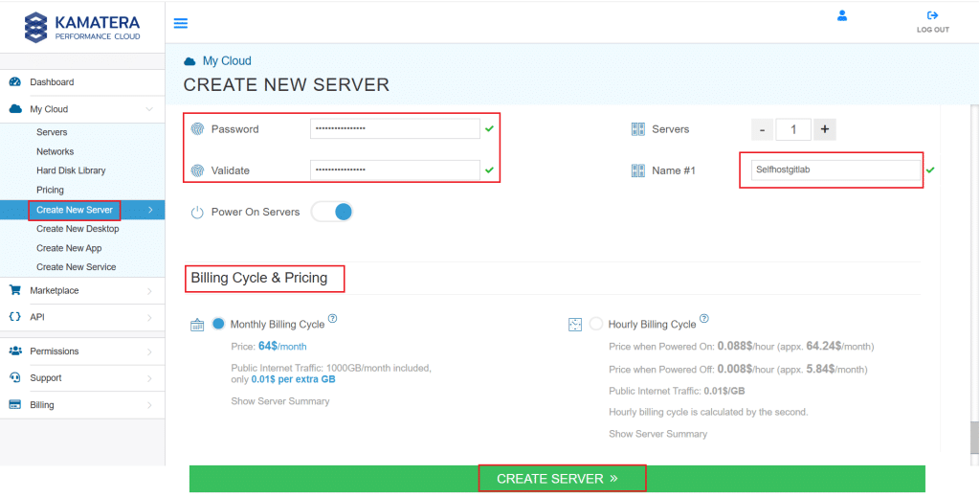Open the user profile icon
The height and width of the screenshot is (498, 980).
842,15
